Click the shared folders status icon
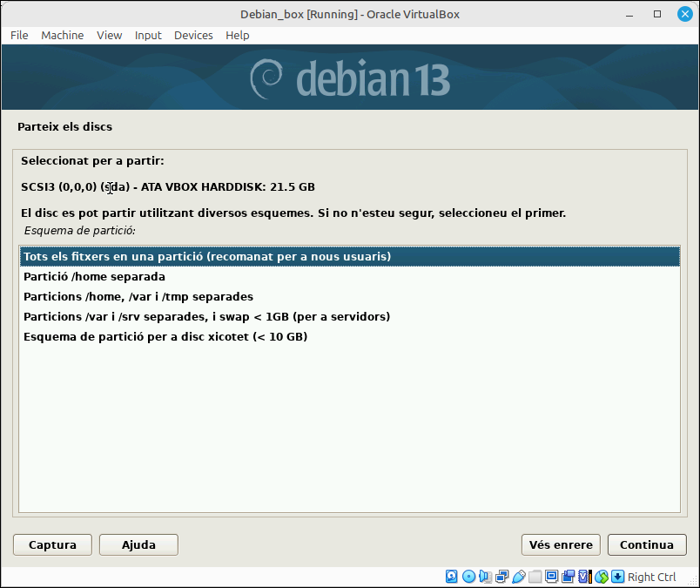This screenshot has height=588, width=700. pyautogui.click(x=535, y=577)
